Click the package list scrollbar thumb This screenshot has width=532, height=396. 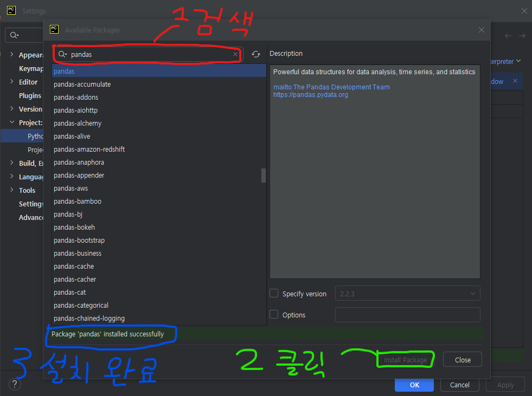tap(263, 176)
